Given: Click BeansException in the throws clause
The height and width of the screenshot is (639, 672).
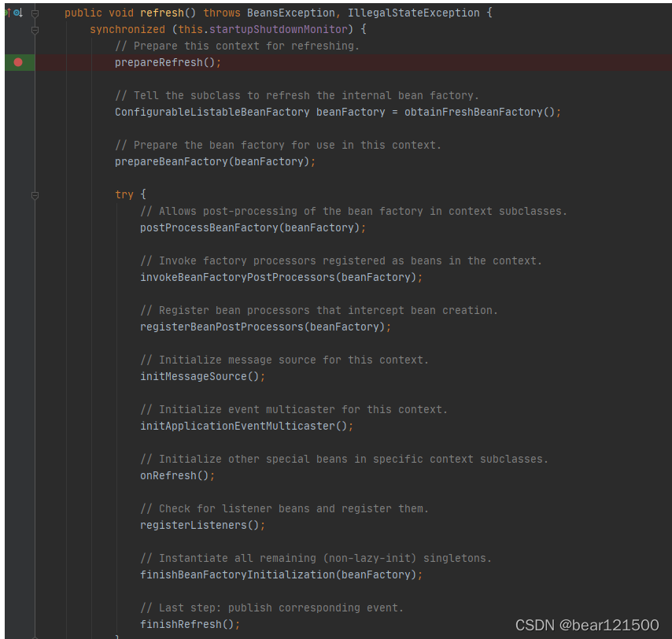Looking at the screenshot, I should [x=291, y=13].
